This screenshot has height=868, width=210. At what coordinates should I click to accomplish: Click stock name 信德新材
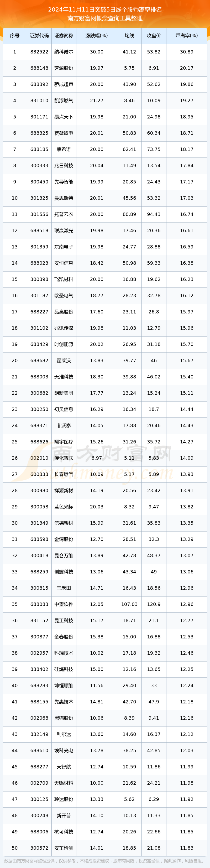click(x=64, y=523)
